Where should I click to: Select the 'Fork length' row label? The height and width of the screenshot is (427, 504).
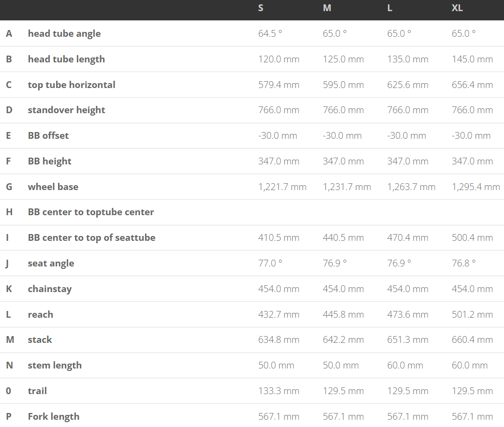tap(54, 416)
